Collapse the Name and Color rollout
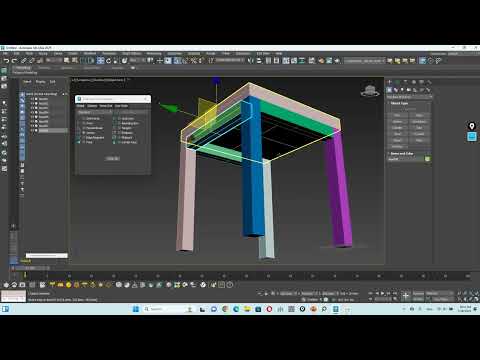The width and height of the screenshot is (480, 360). point(402,154)
